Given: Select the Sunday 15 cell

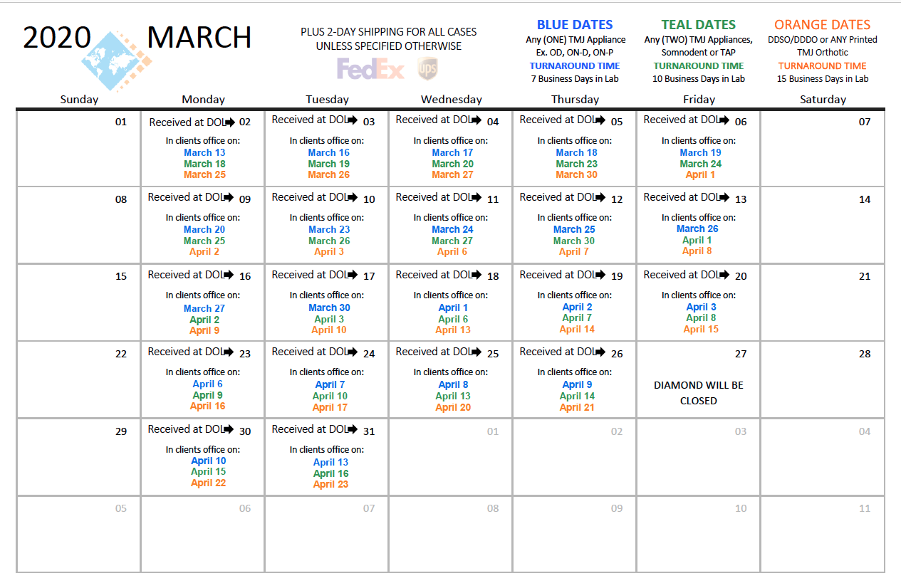Looking at the screenshot, I should [x=79, y=303].
